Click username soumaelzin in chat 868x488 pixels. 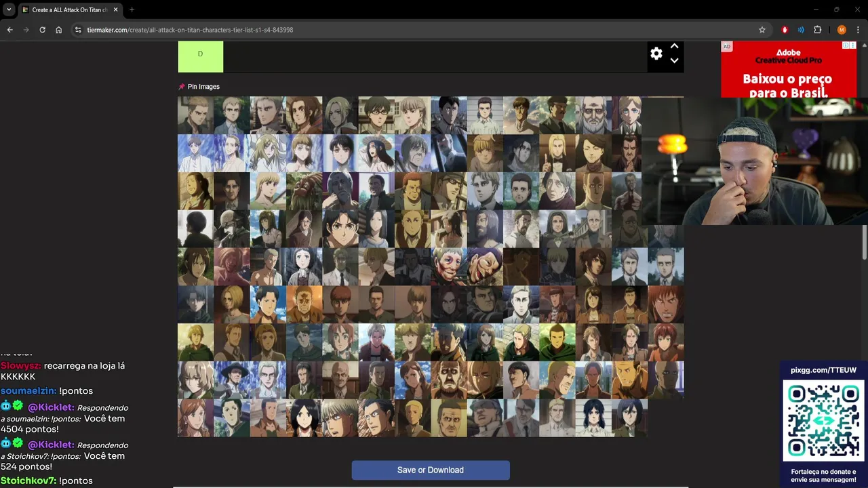[x=28, y=391]
